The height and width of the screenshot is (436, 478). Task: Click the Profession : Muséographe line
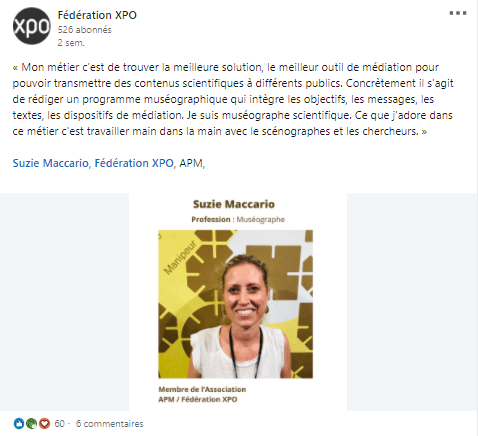(238, 219)
